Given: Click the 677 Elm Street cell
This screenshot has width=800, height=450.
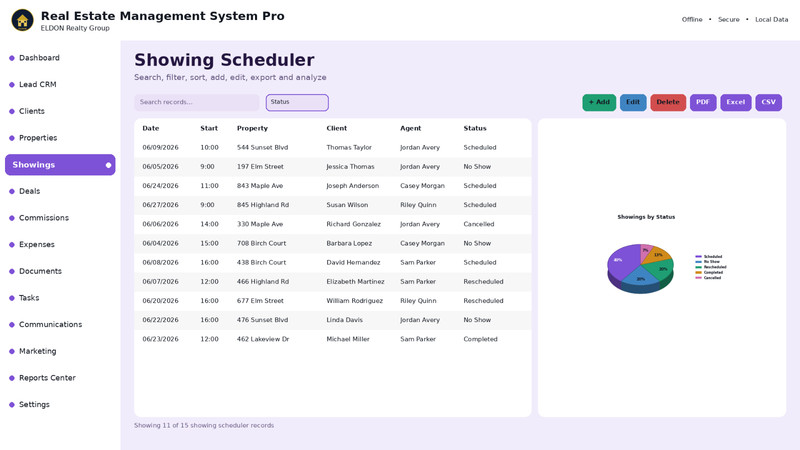Looking at the screenshot, I should pos(260,301).
